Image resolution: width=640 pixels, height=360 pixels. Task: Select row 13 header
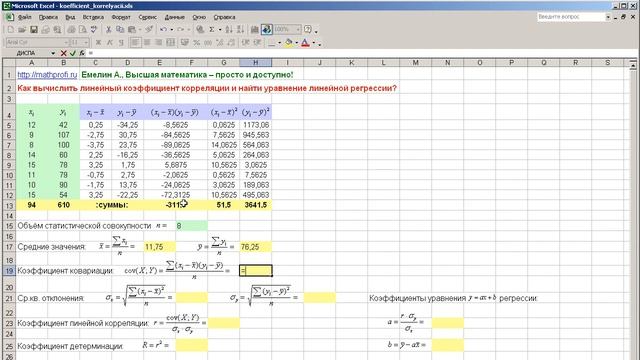point(9,205)
